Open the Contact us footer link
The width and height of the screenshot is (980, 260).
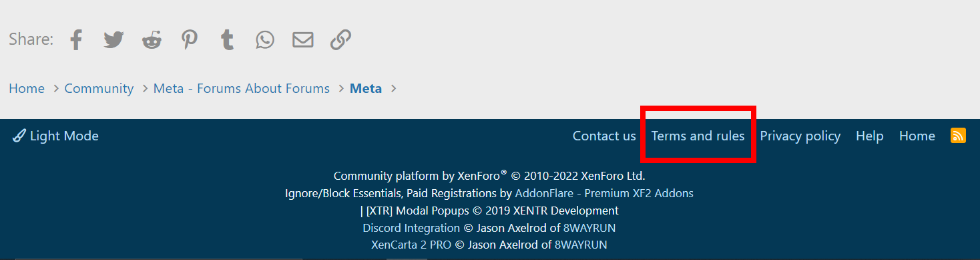tap(604, 136)
